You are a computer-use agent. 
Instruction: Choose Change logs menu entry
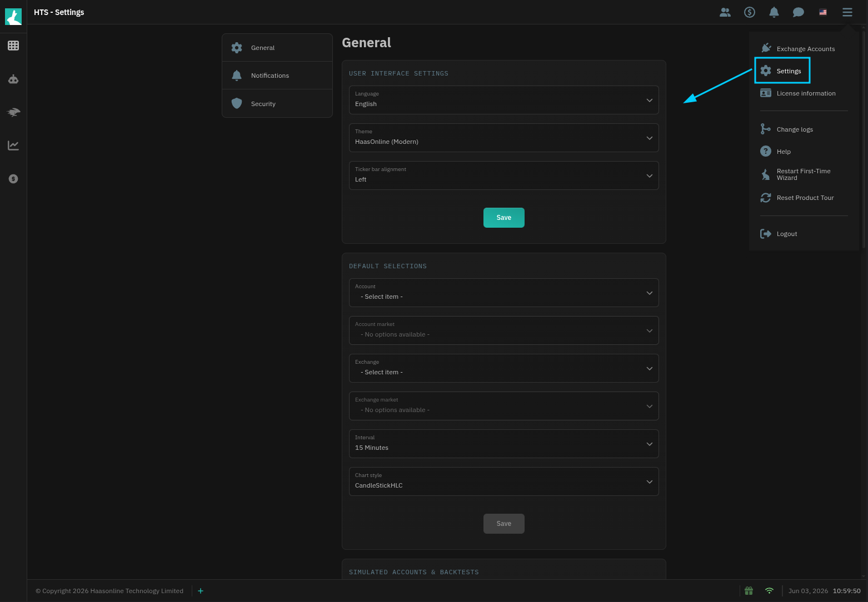804,129
